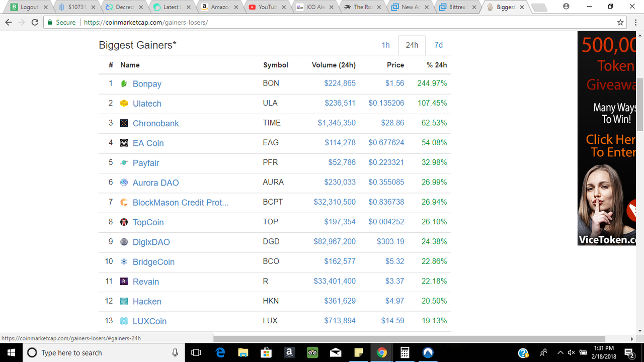The image size is (644, 362).
Task: Click the Cortana microphone icon
Action: click(175, 352)
